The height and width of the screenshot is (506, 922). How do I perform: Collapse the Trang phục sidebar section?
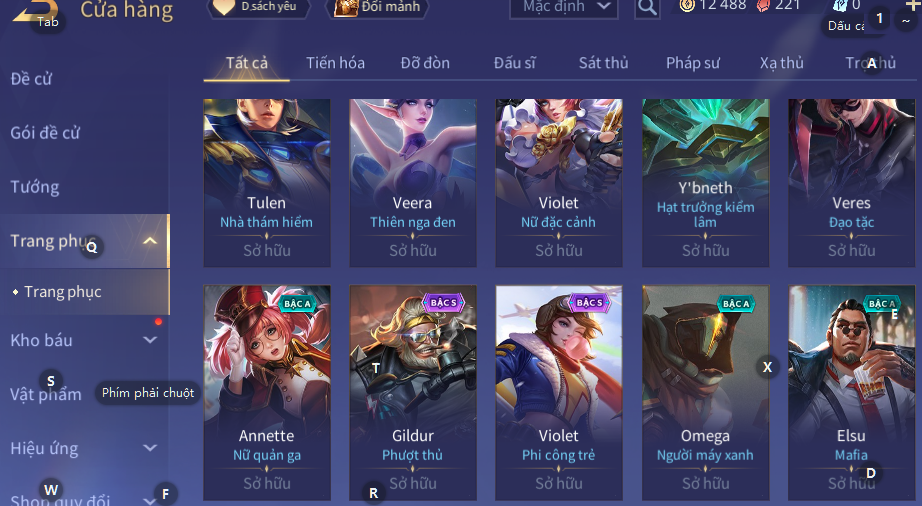coord(150,241)
